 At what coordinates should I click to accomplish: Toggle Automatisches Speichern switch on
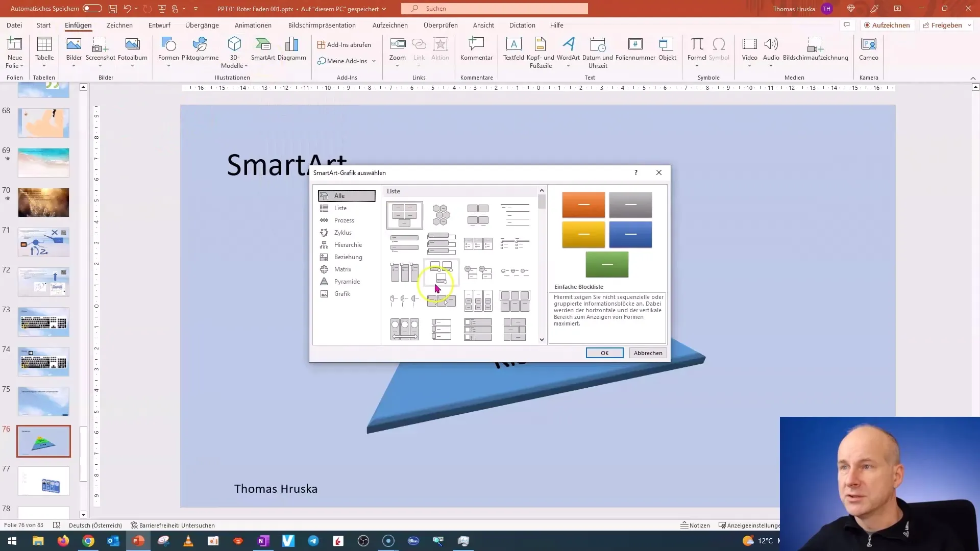92,8
